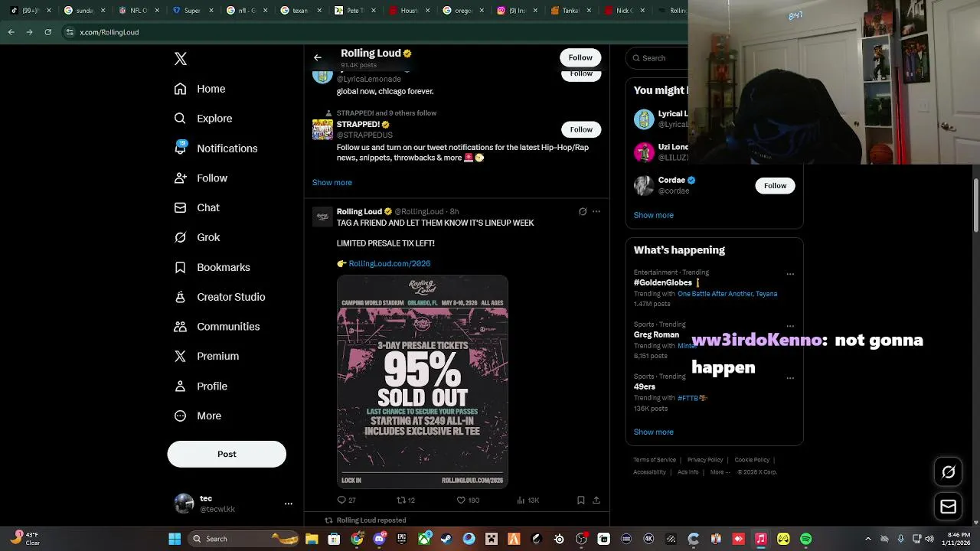
Task: Like the Rolling Loud presale post
Action: (x=468, y=500)
